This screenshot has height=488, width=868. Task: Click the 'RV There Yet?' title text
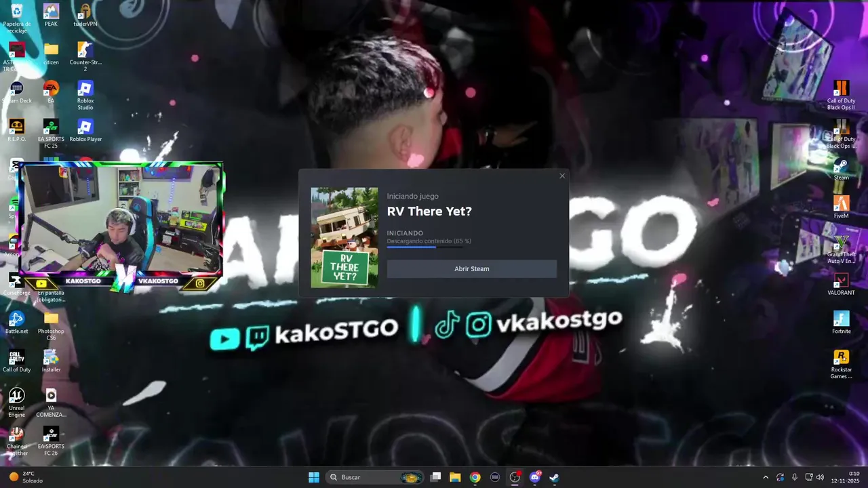(429, 211)
